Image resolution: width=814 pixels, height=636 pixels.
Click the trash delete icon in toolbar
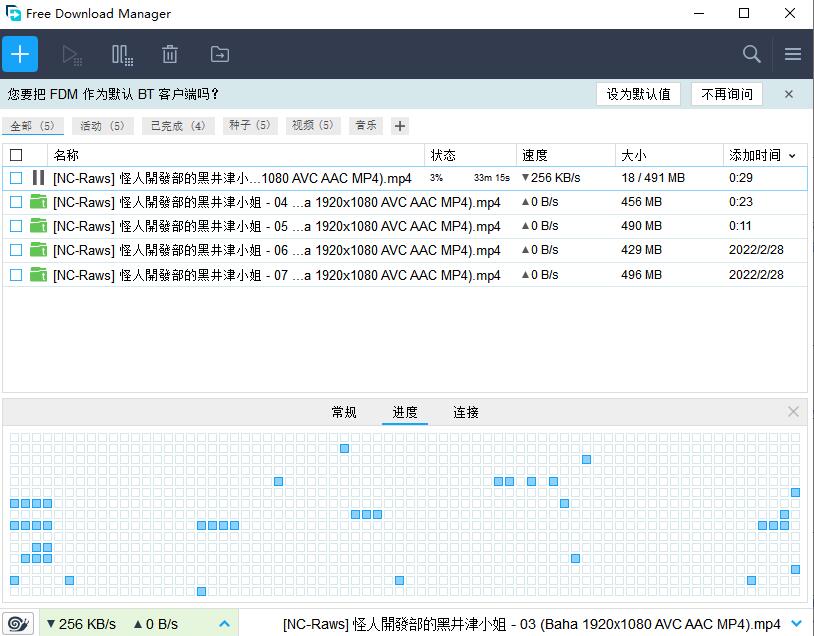170,54
